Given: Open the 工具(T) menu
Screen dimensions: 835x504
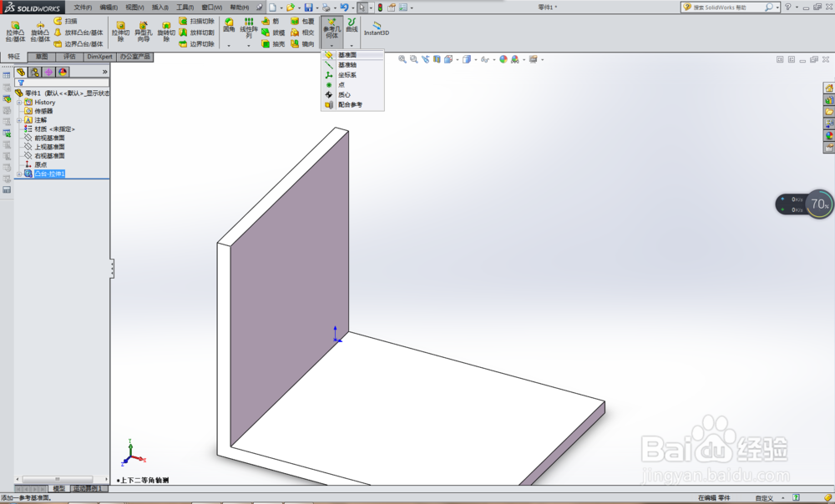Looking at the screenshot, I should coord(185,8).
